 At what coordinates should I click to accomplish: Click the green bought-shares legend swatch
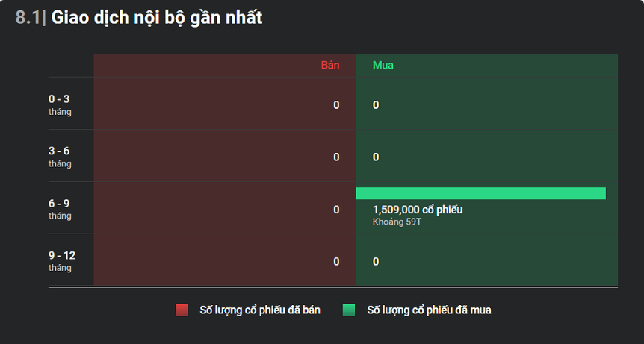point(349,310)
